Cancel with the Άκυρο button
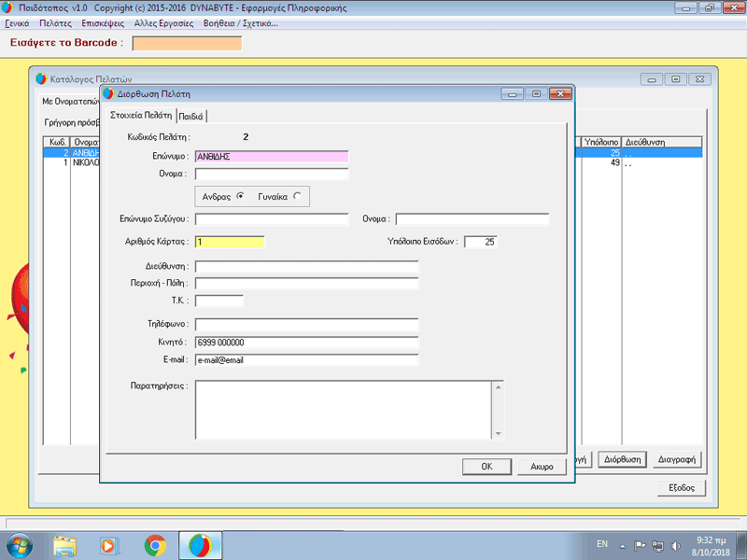This screenshot has width=747, height=560. point(542,467)
